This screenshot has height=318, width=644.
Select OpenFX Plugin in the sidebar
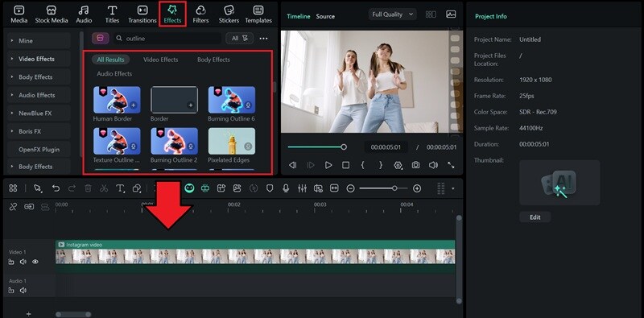(x=39, y=150)
